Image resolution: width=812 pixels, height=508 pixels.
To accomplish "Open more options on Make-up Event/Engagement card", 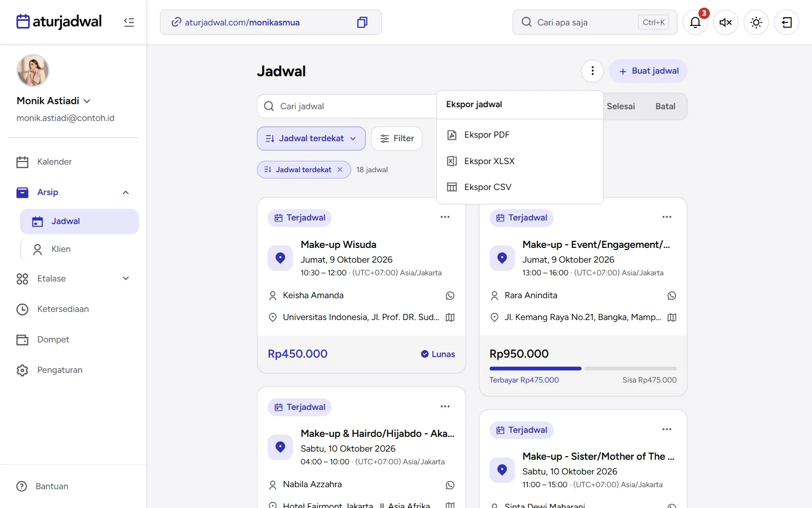I will [667, 217].
